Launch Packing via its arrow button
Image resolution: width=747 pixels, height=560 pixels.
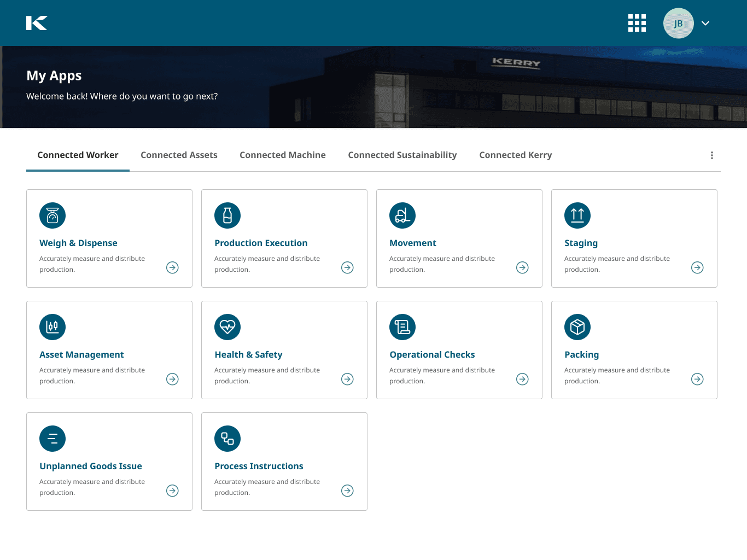697,379
